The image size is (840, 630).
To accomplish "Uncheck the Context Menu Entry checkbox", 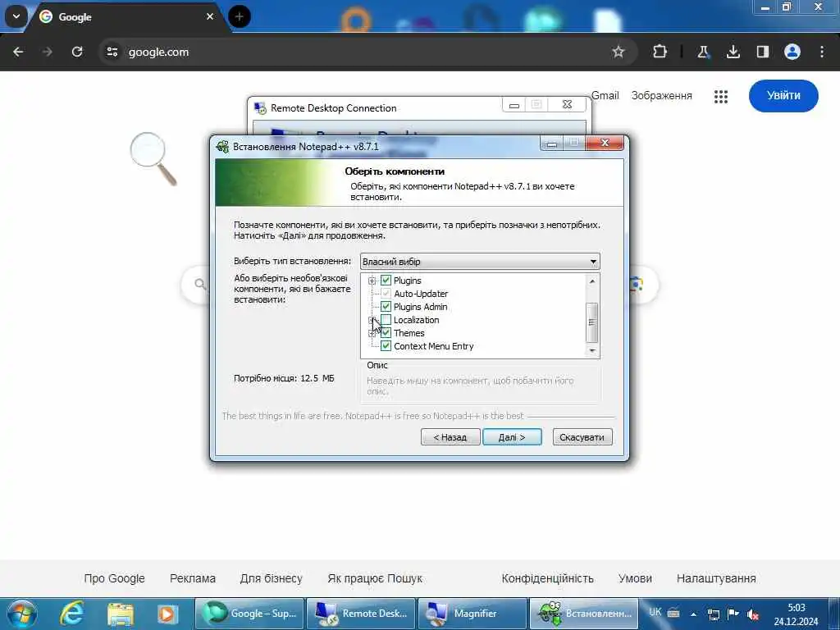I will tap(386, 346).
